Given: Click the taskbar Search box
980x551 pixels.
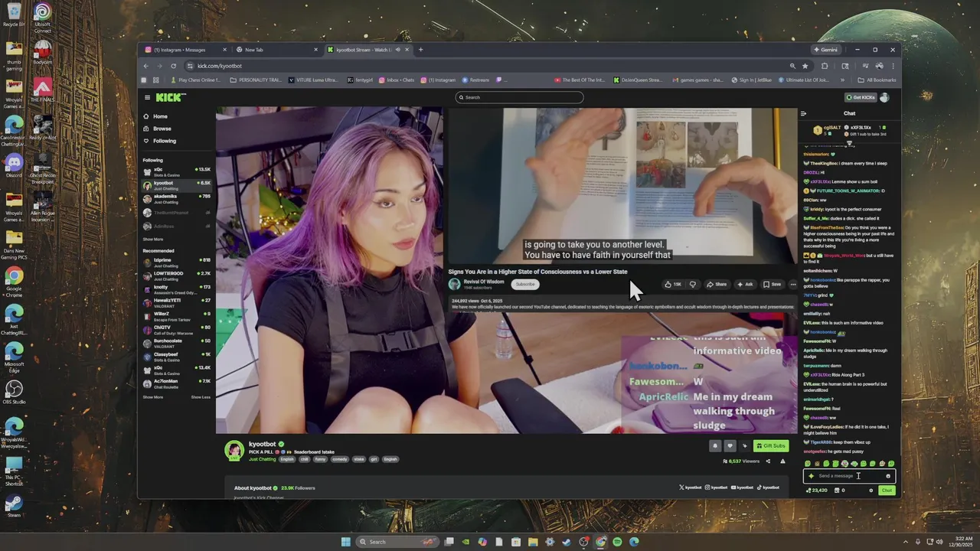Looking at the screenshot, I should 397,542.
